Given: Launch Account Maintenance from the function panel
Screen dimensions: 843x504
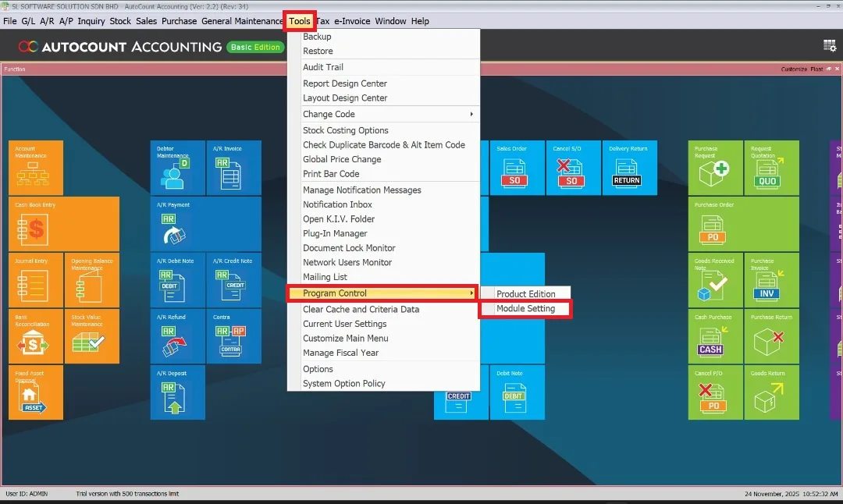Looking at the screenshot, I should click(x=35, y=167).
